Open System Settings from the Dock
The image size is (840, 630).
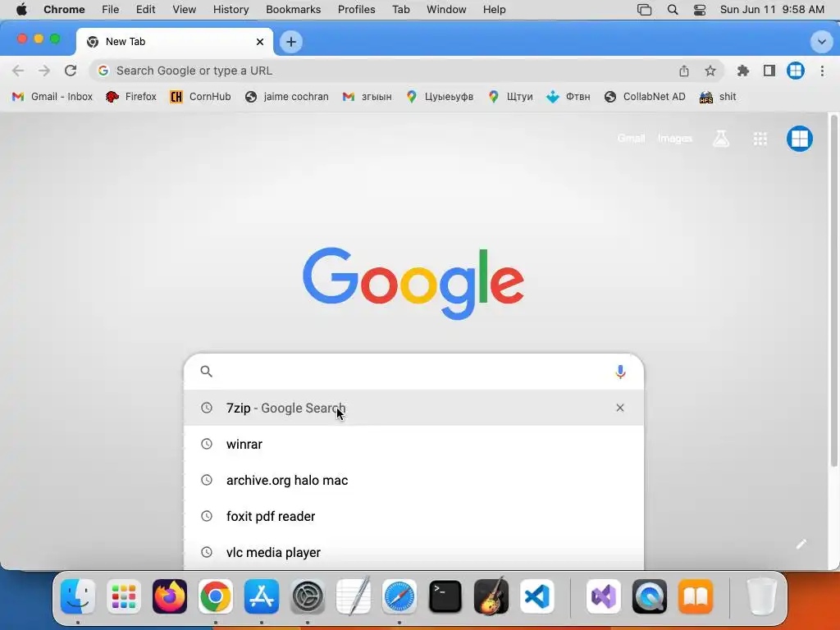pos(308,596)
